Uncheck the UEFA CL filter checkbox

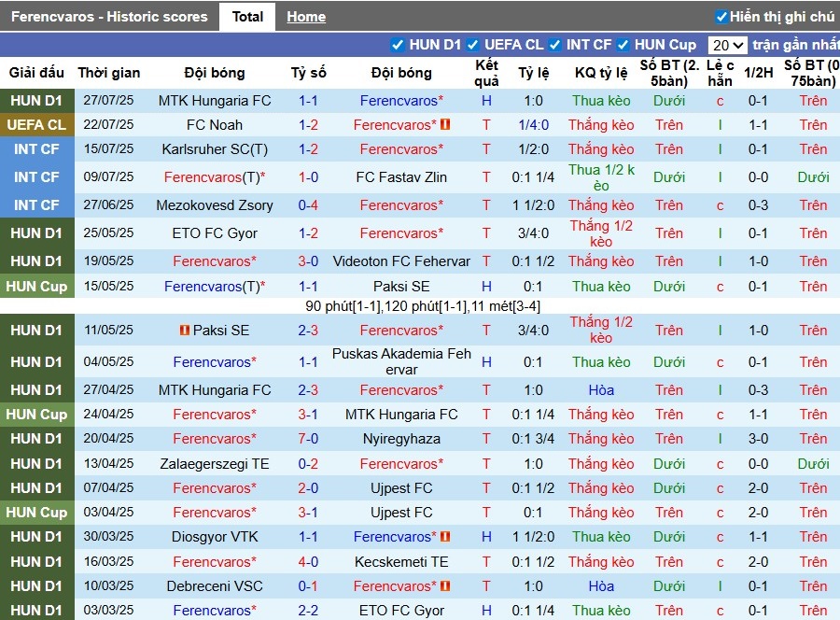pyautogui.click(x=472, y=45)
